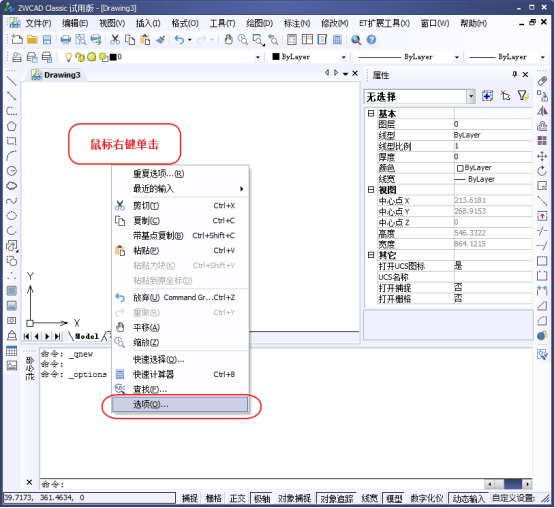Toggle 正交 ortho mode in status bar
Screen dimensions: 554x508
point(237,498)
